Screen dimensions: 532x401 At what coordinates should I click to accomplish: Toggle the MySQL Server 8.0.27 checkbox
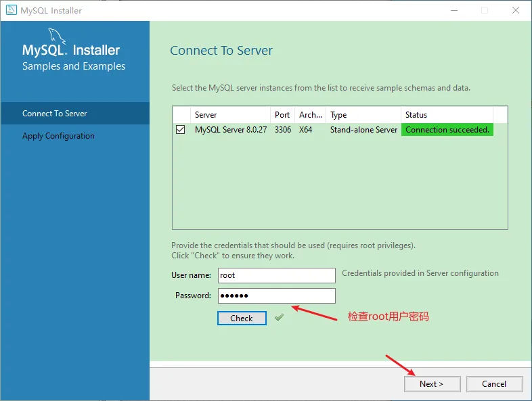[181, 130]
